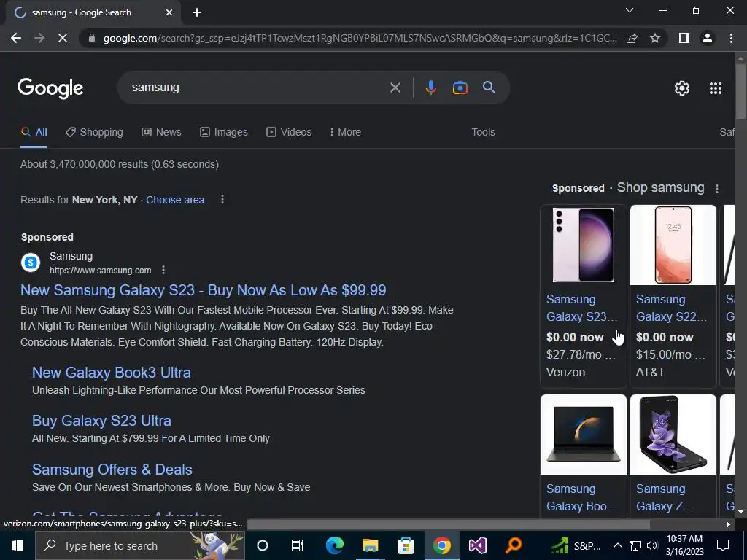Click the Choose area link
This screenshot has width=747, height=560.
point(175,200)
